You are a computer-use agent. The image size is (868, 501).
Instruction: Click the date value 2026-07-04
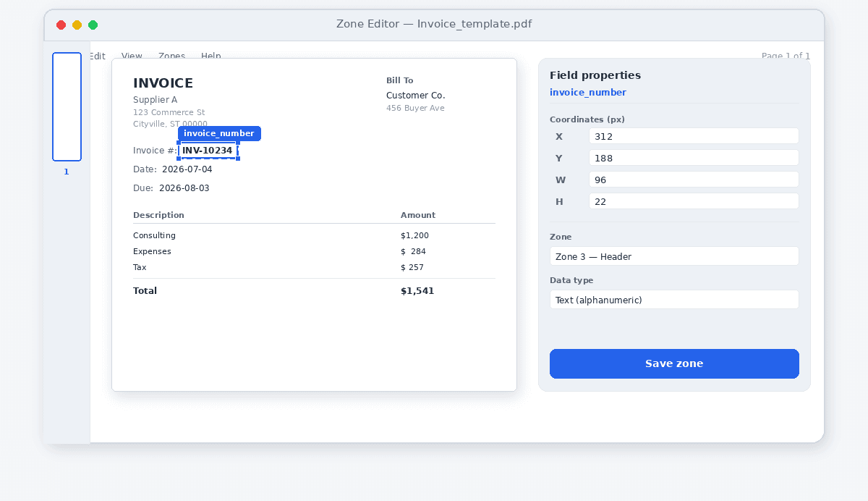point(187,169)
